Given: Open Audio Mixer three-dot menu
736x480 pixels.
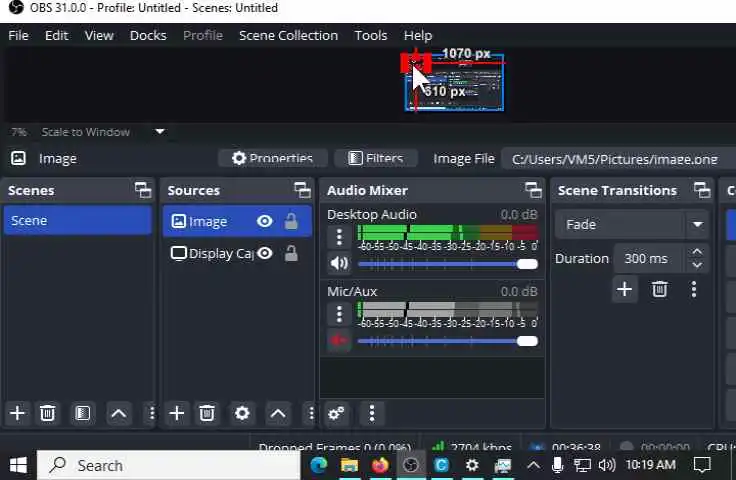Looking at the screenshot, I should [x=372, y=413].
